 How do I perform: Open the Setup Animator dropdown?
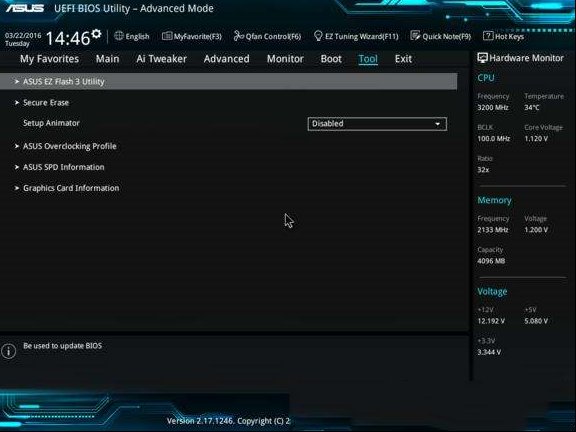click(x=377, y=124)
